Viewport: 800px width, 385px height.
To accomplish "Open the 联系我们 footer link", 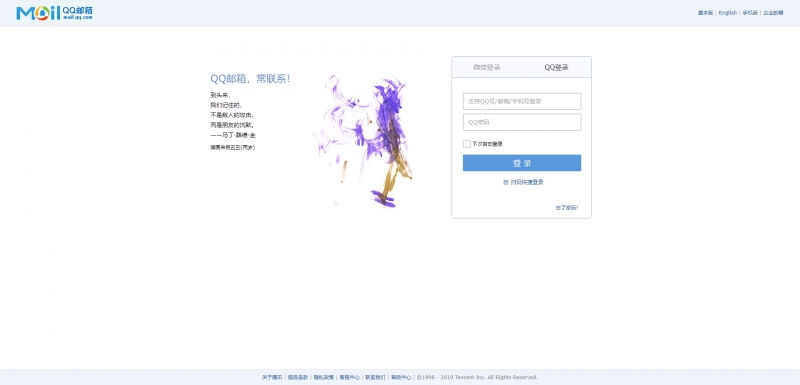I will 375,377.
